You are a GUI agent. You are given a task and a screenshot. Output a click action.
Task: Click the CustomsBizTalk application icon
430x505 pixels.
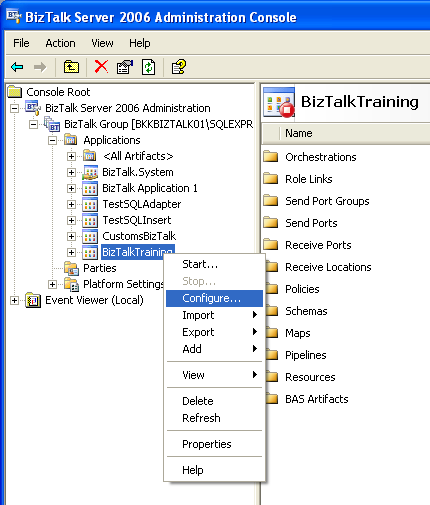pyautogui.click(x=90, y=236)
